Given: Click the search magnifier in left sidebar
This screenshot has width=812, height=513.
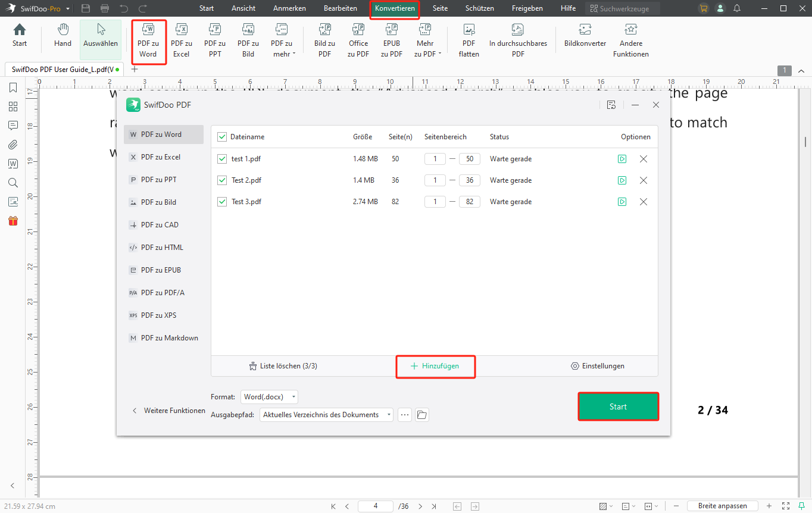Looking at the screenshot, I should (x=13, y=183).
